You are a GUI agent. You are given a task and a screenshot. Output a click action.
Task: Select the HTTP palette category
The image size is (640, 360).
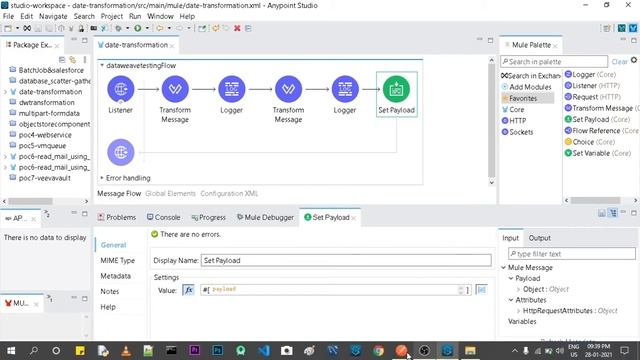[513, 121]
